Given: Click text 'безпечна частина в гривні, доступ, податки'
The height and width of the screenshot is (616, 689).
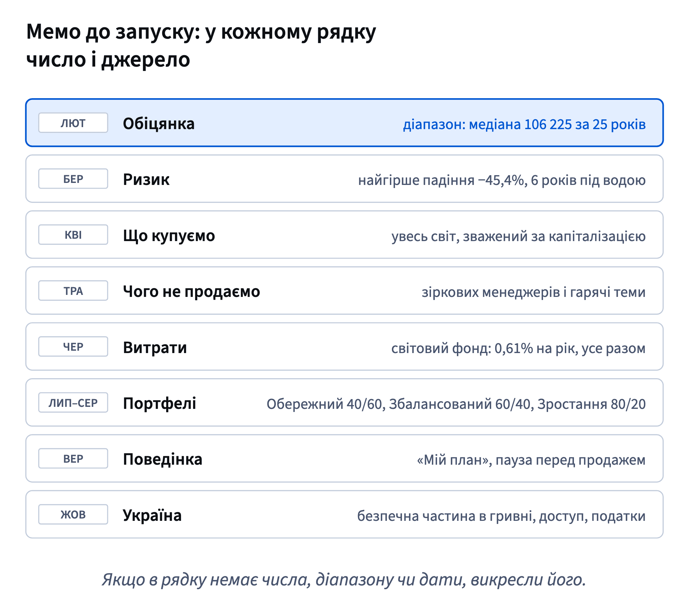Looking at the screenshot, I should (501, 516).
